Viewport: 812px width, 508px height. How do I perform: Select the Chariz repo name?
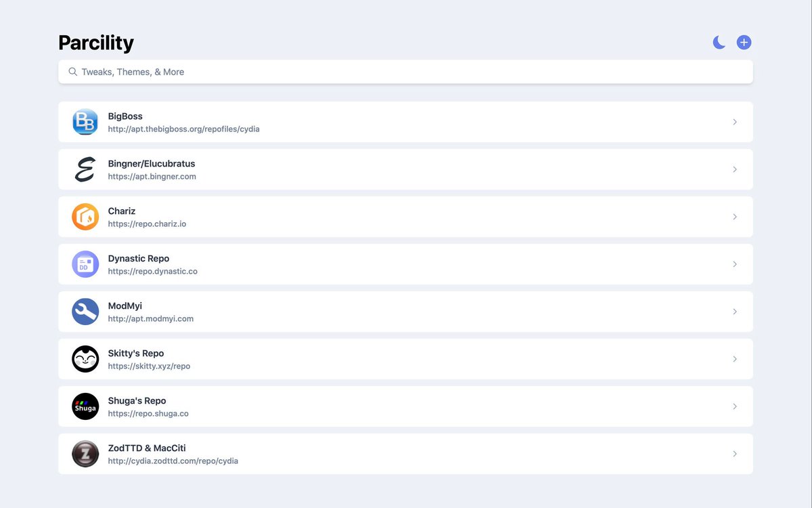coord(122,211)
